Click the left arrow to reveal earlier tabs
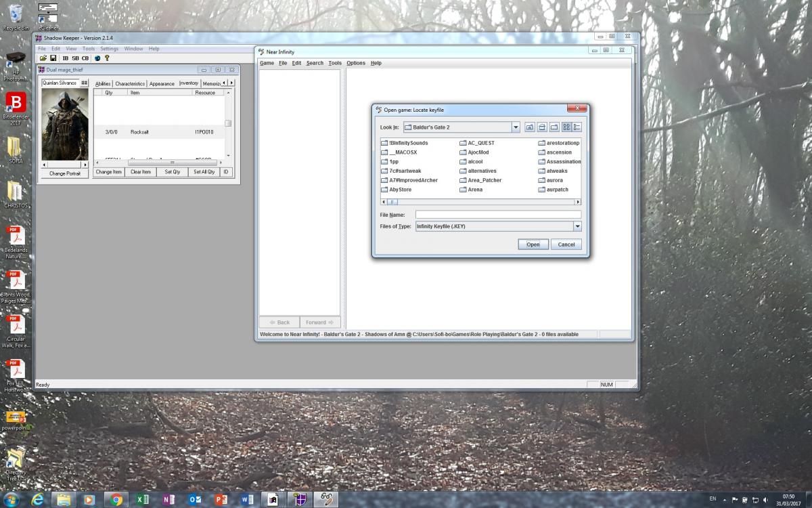Screen dimensions: 812x508 click(225, 83)
